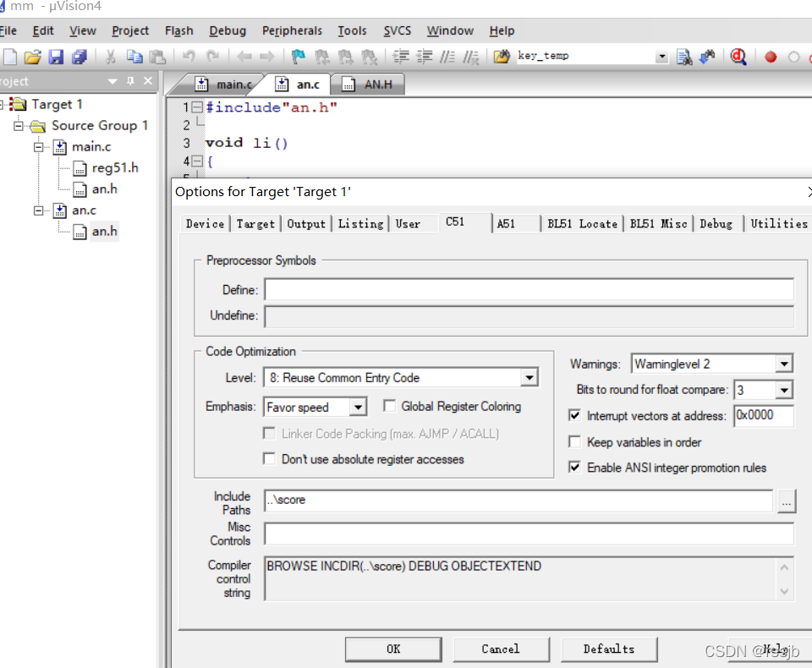812x668 pixels.
Task: Switch to the Debug options tab
Action: click(x=716, y=224)
